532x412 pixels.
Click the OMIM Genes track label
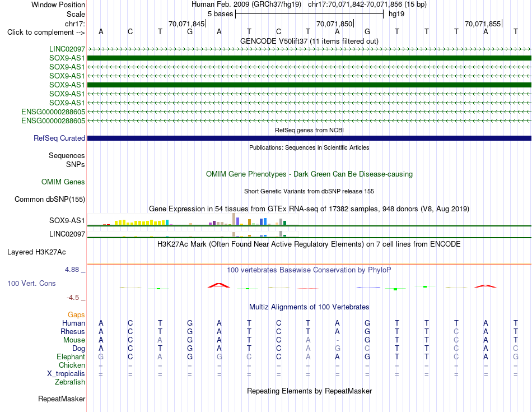point(63,182)
